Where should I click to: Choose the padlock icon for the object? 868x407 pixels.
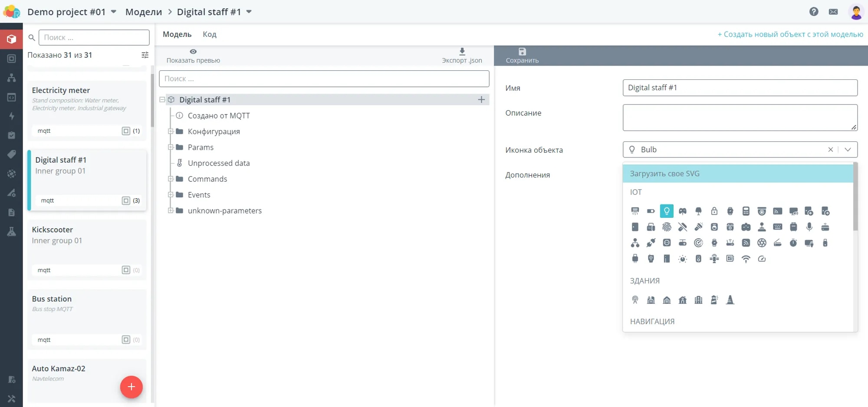[714, 211]
